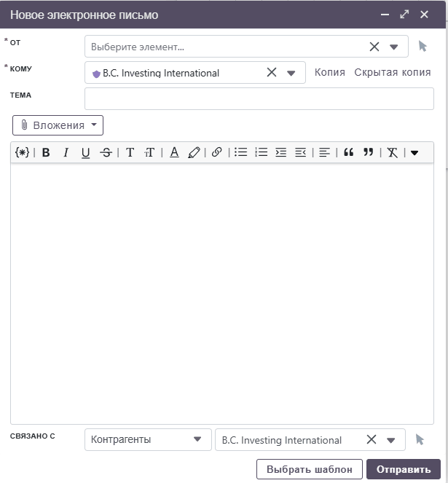
Task: Click into the email body editor
Action: 222,294
